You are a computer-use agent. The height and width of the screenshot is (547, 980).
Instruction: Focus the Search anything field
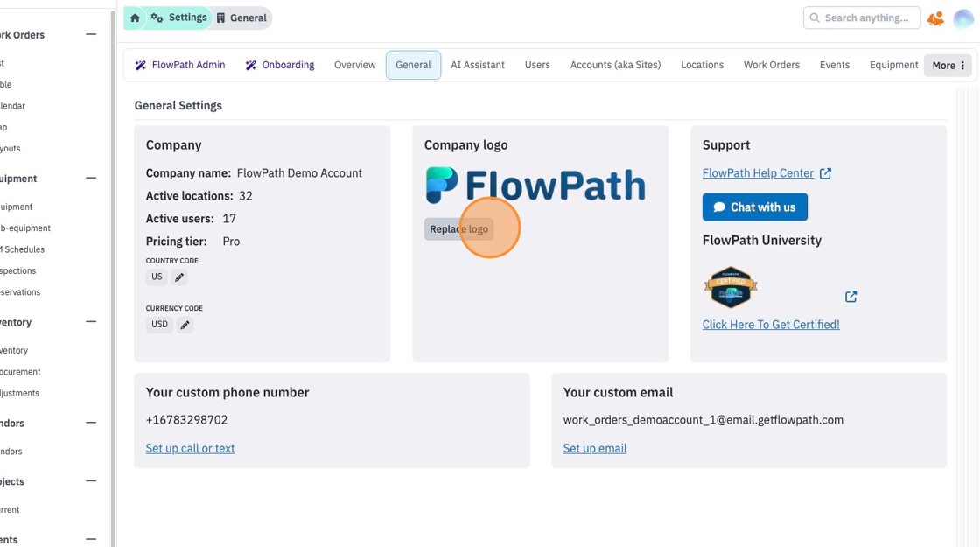coord(861,18)
